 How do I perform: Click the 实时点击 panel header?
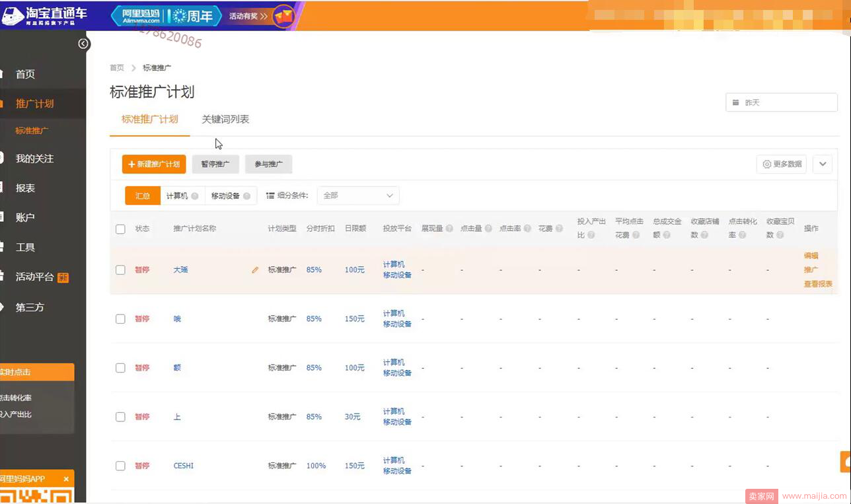click(37, 372)
